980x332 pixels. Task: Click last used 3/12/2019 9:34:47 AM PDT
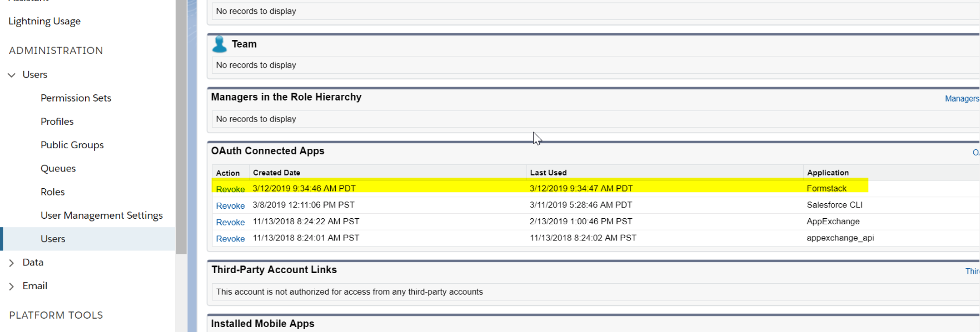(581, 188)
